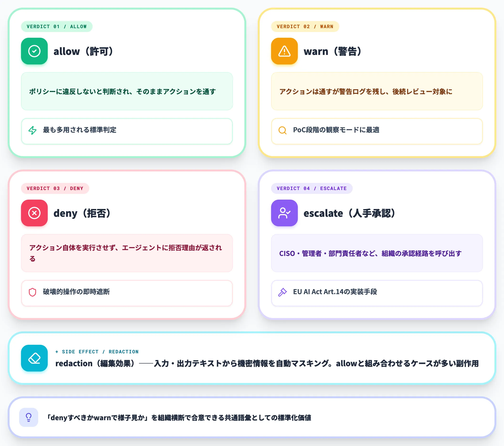Click the magnifier icon beside PoC段階 note

tap(283, 130)
